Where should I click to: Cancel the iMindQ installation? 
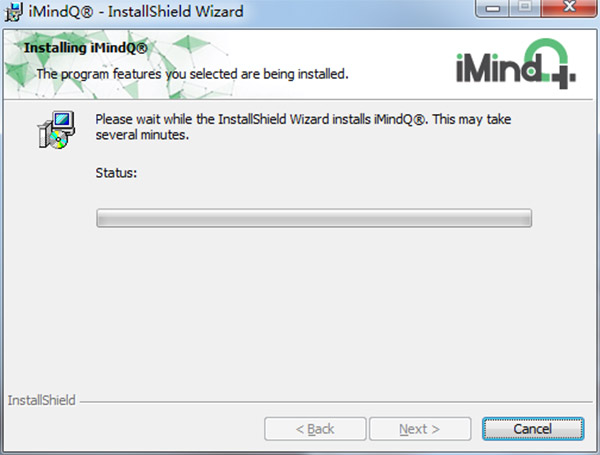tap(533, 429)
